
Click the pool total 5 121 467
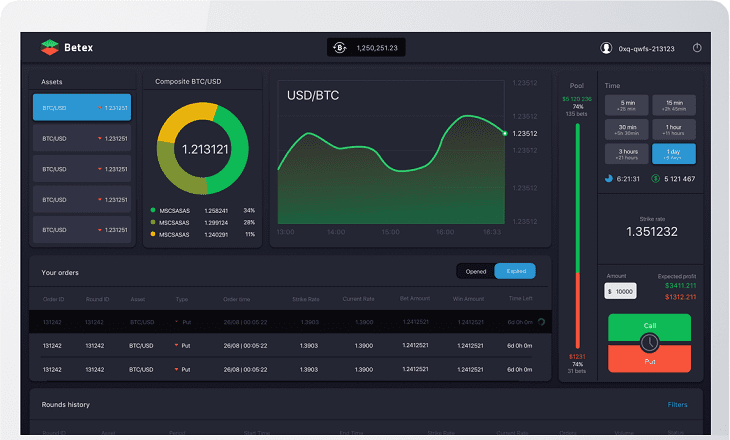click(679, 179)
